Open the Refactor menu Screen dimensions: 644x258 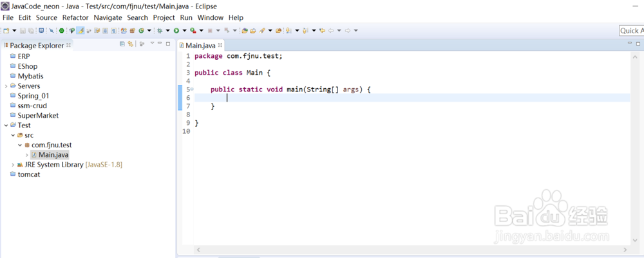tap(75, 17)
